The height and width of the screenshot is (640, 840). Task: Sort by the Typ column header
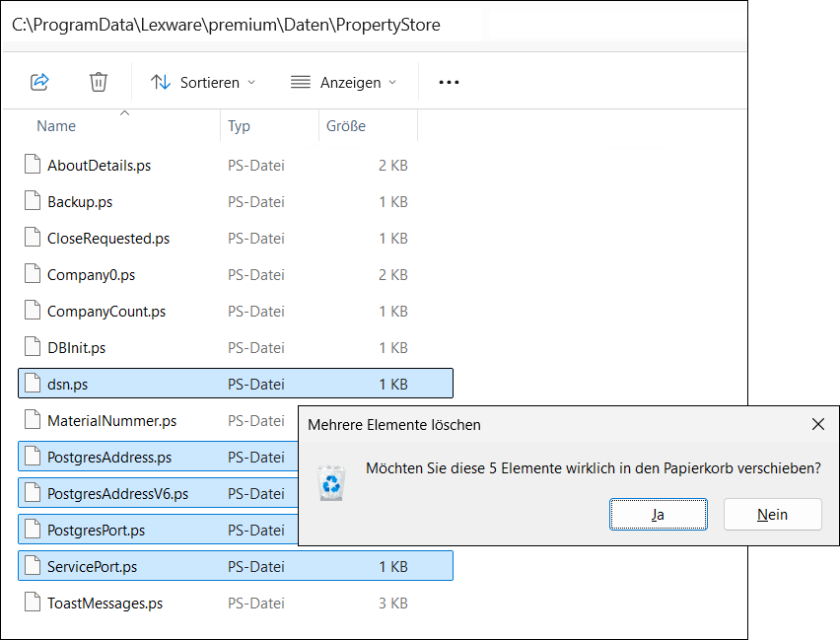[239, 126]
